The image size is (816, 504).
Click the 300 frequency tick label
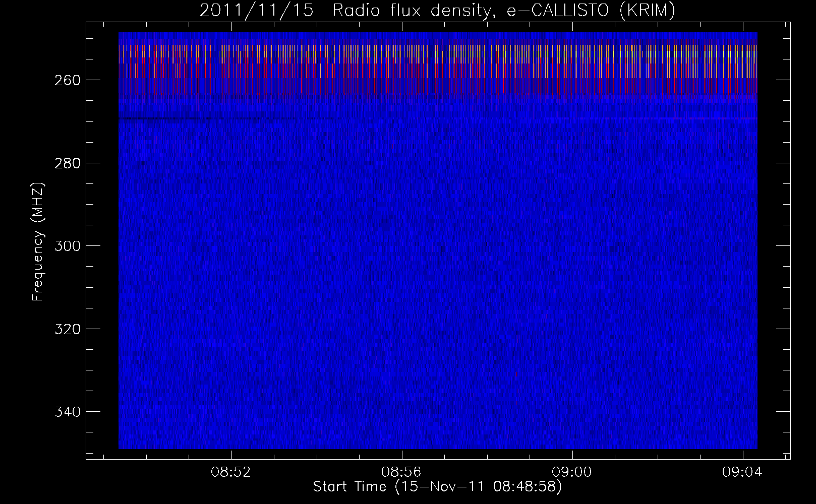[67, 246]
